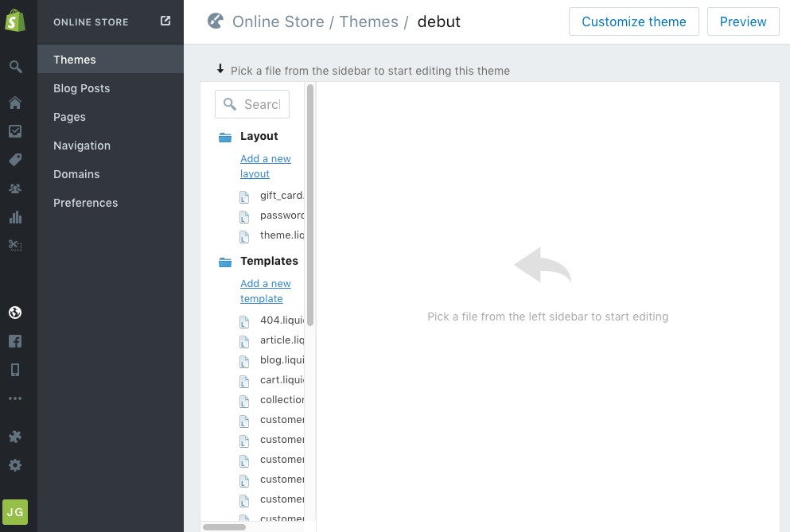Viewport: 790px width, 532px height.
Task: Open the Customers icon
Action: point(15,188)
